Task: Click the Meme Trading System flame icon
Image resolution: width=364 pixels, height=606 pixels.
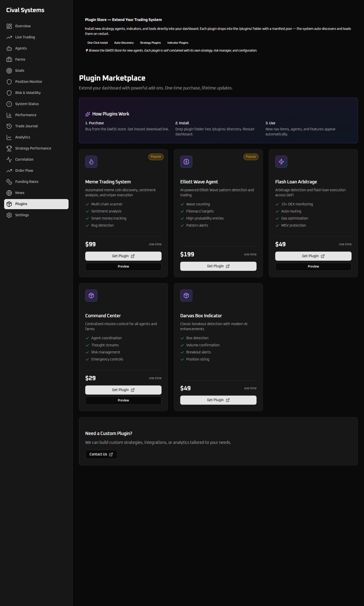Action: click(91, 162)
